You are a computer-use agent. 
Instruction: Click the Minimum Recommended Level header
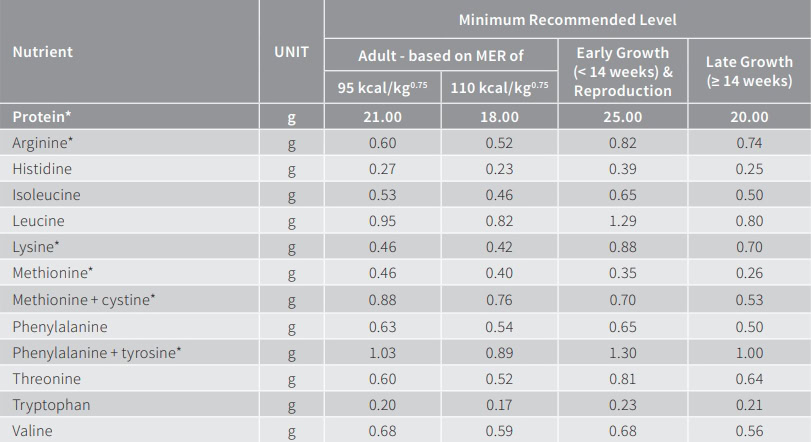tap(567, 20)
